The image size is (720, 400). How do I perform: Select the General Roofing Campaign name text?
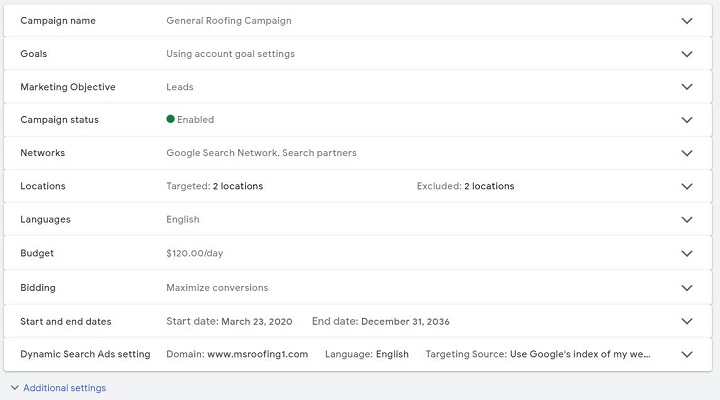pyautogui.click(x=229, y=20)
